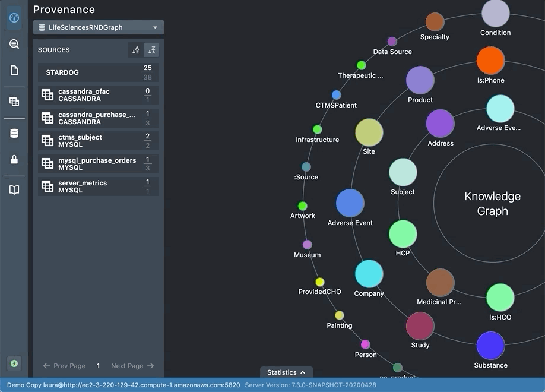Click the green status icon at sidebar bottom
Image resolution: width=545 pixels, height=392 pixels.
pyautogui.click(x=14, y=363)
